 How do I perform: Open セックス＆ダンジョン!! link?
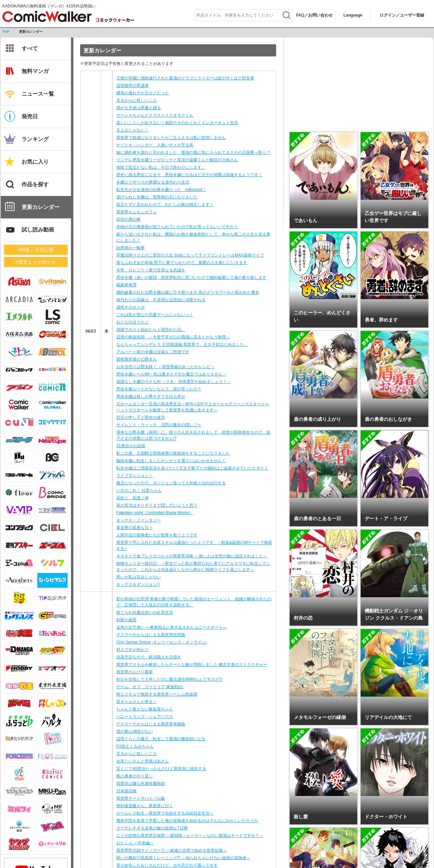(x=138, y=584)
